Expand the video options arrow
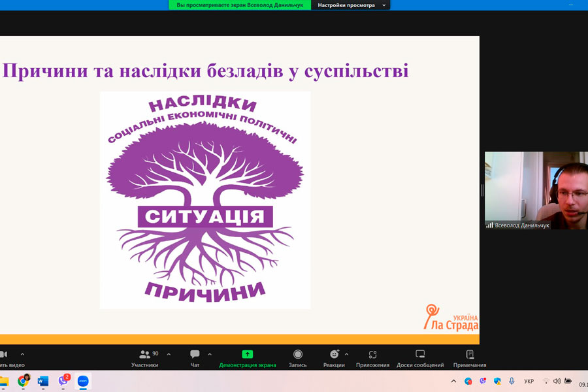The image size is (588, 392). [x=22, y=354]
